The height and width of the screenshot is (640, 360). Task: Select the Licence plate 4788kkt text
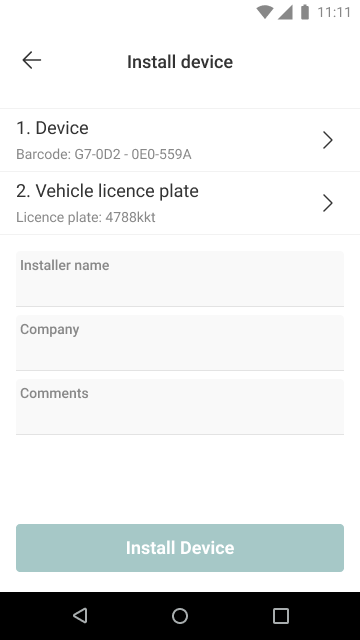click(86, 217)
